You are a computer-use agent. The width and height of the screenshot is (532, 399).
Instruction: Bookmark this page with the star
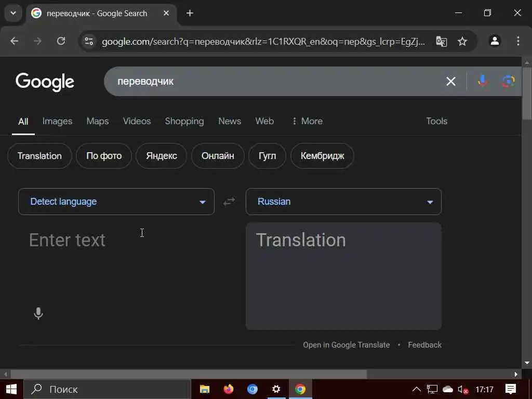462,42
